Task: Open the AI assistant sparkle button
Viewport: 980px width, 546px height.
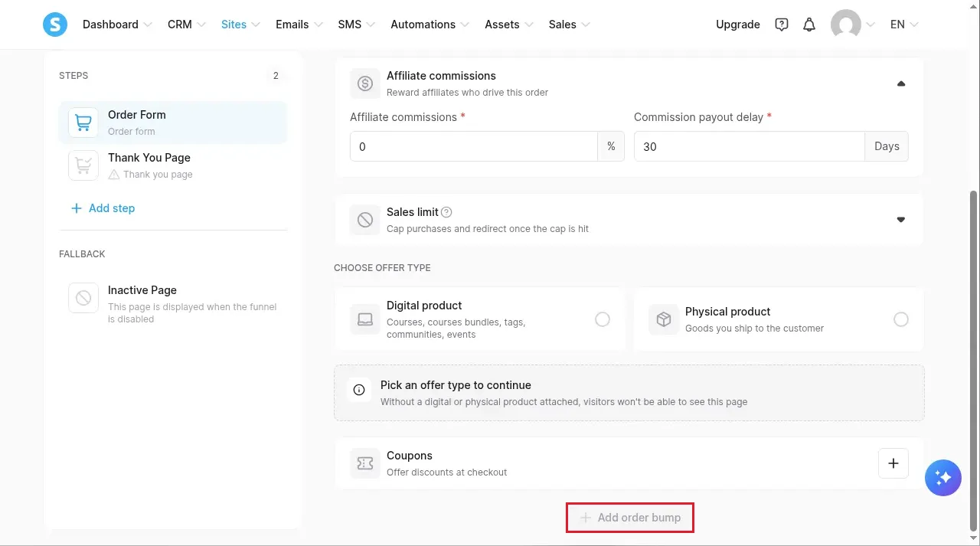Action: point(943,478)
